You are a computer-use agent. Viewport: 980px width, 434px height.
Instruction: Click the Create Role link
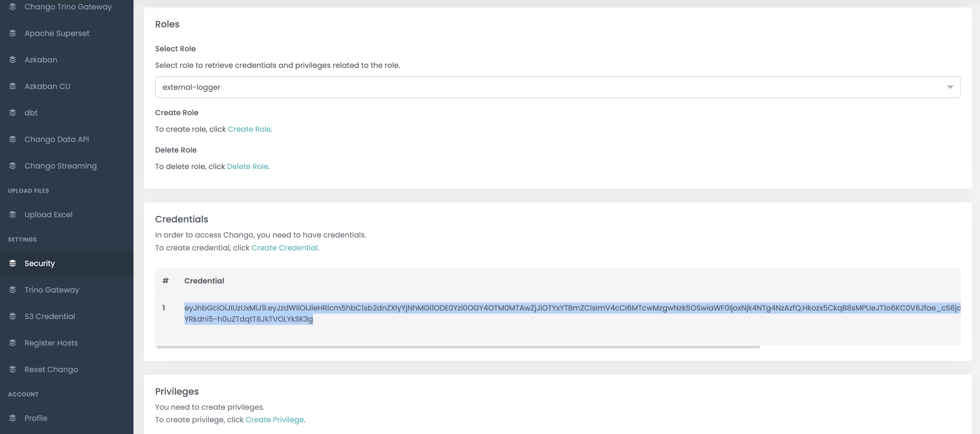click(249, 129)
